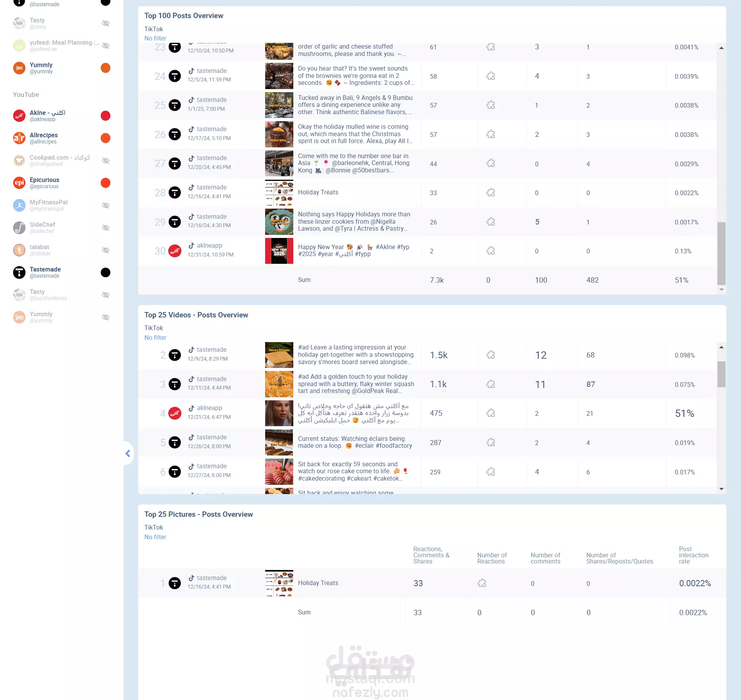741x700 pixels.
Task: Click reactions puzzle icon in row 30
Action: [491, 251]
